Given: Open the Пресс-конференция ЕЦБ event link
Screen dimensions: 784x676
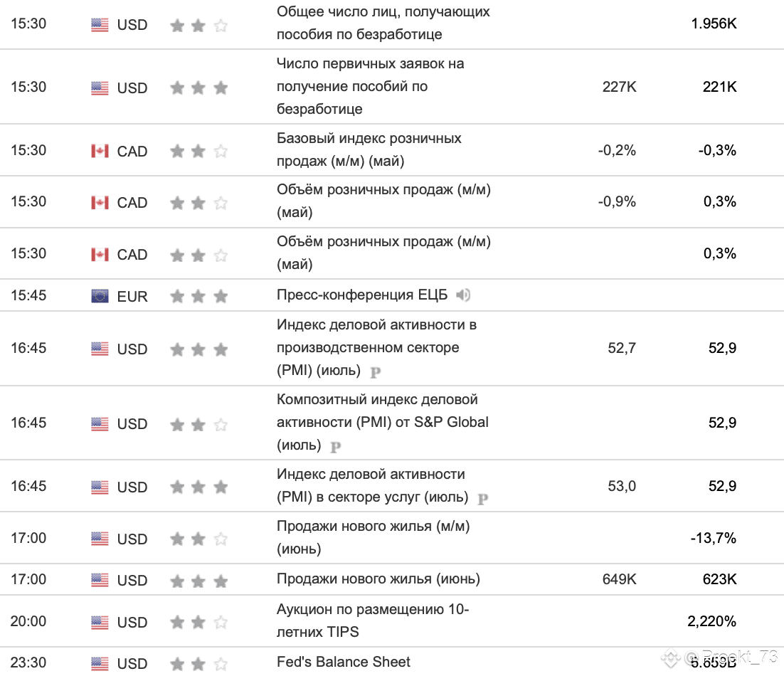Looking at the screenshot, I should pos(362,295).
